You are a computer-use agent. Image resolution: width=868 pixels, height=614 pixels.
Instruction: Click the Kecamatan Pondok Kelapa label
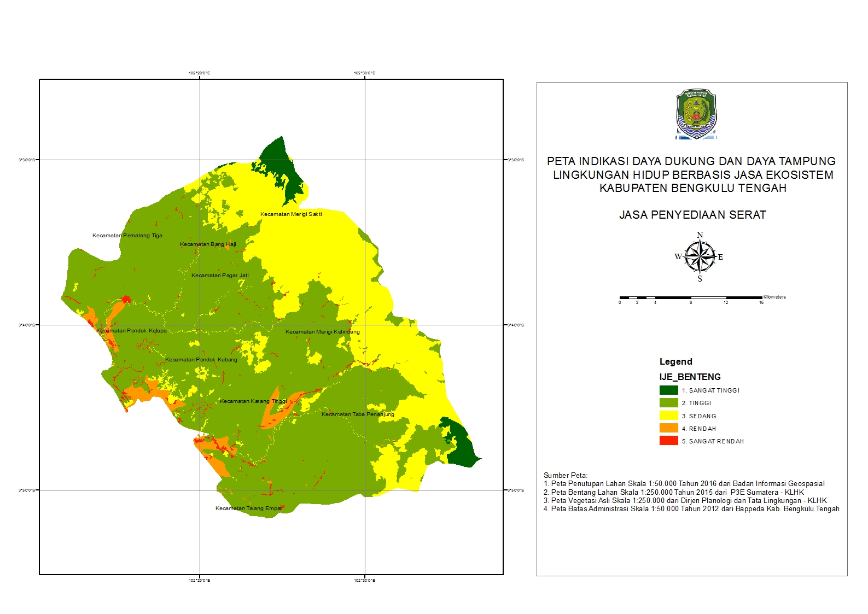click(x=131, y=331)
